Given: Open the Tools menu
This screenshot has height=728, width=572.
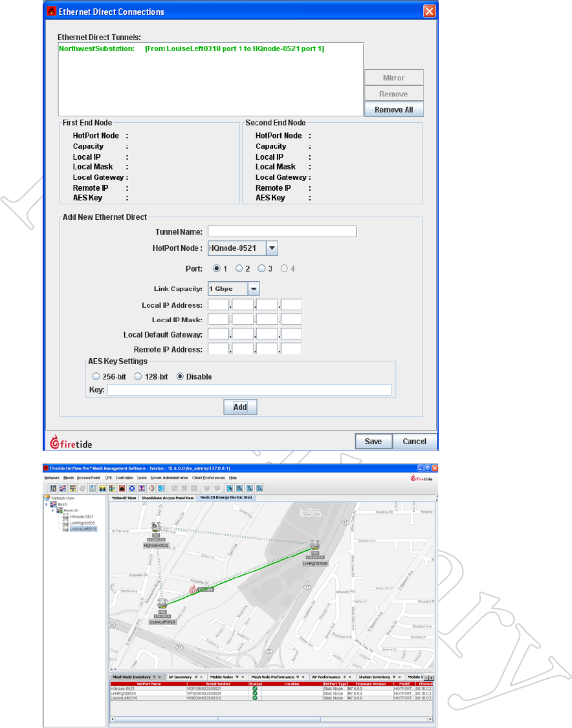Looking at the screenshot, I should pos(142,478).
